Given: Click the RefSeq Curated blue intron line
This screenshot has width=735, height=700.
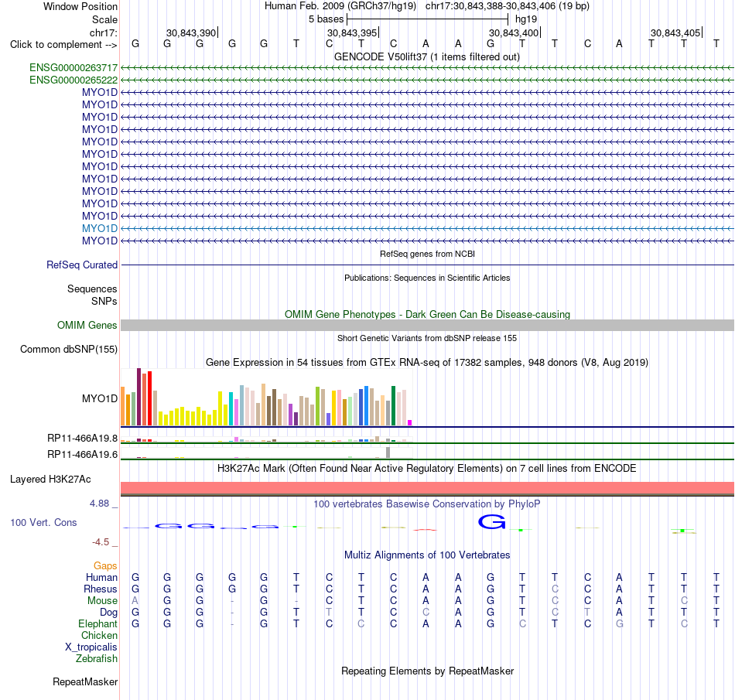Looking at the screenshot, I should tap(427, 265).
